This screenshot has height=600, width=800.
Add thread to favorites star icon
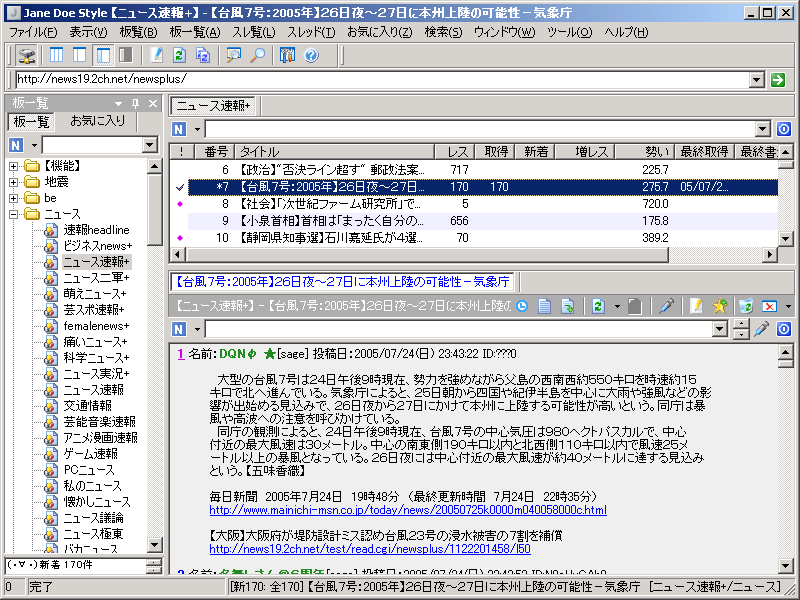[720, 306]
